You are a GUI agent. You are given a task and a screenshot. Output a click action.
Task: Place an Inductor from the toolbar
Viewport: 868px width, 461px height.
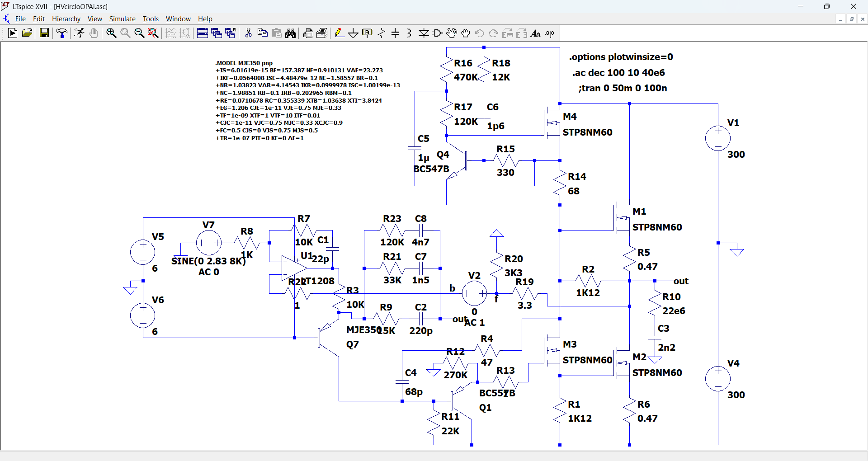[410, 33]
